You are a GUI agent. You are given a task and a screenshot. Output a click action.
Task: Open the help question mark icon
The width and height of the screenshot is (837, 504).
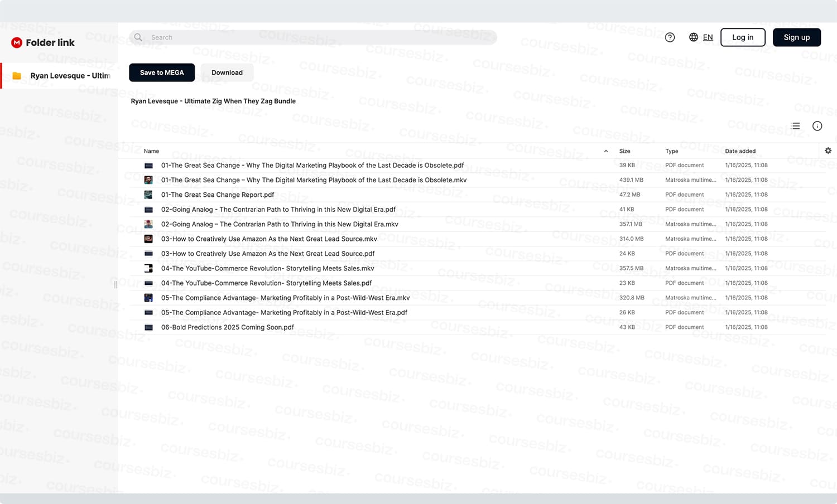point(670,37)
